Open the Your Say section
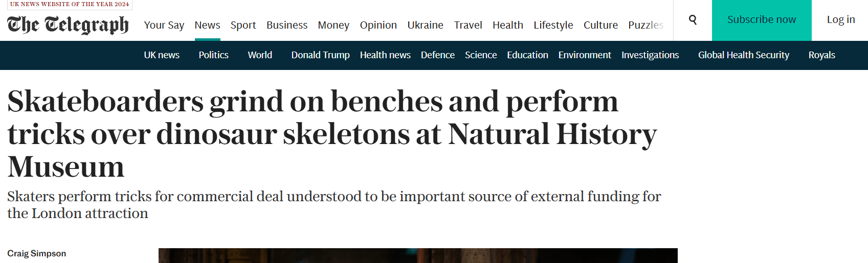The height and width of the screenshot is (263, 868). (164, 25)
